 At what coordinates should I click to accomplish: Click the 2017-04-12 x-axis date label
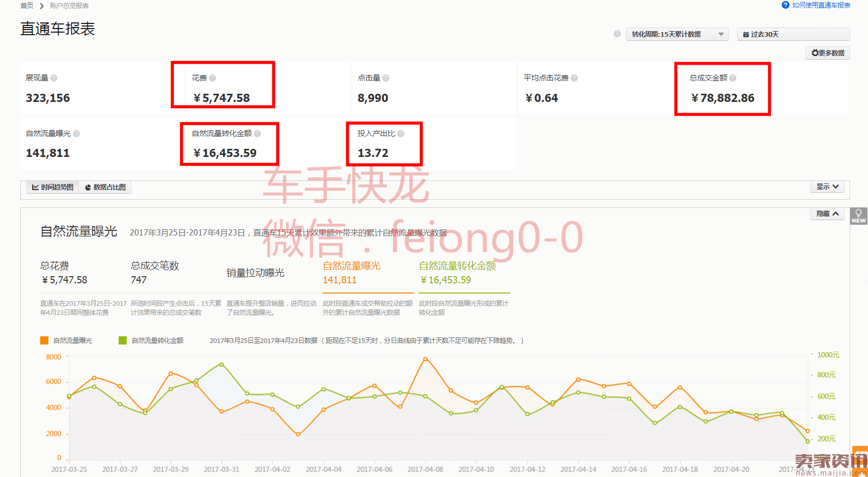coord(527,469)
